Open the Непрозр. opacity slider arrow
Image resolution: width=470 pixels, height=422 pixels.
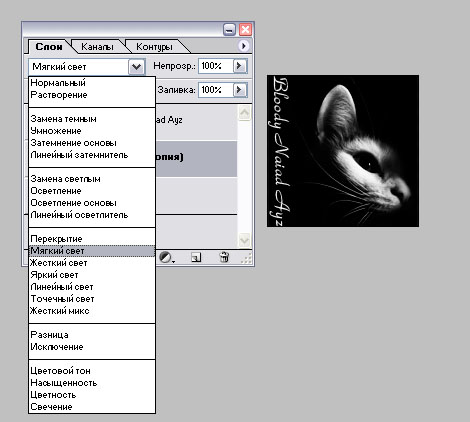[x=239, y=66]
